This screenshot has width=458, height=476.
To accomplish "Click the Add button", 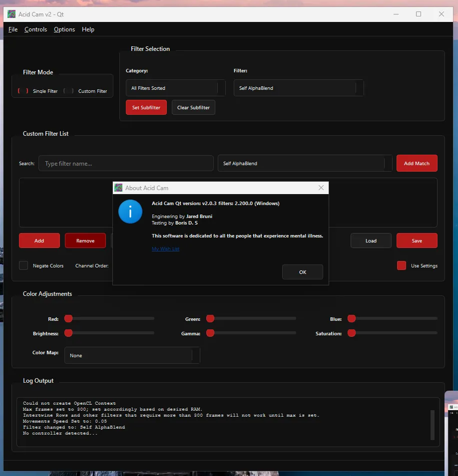I will 39,240.
